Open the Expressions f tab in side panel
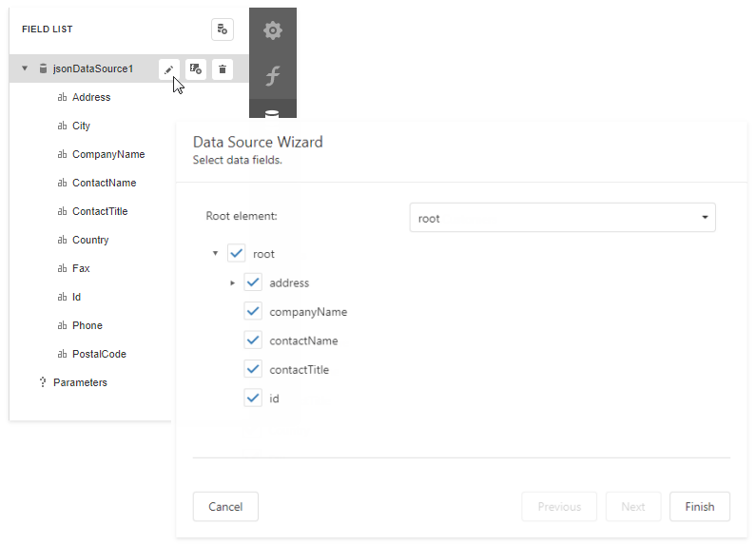This screenshot has height=545, width=756. point(273,76)
